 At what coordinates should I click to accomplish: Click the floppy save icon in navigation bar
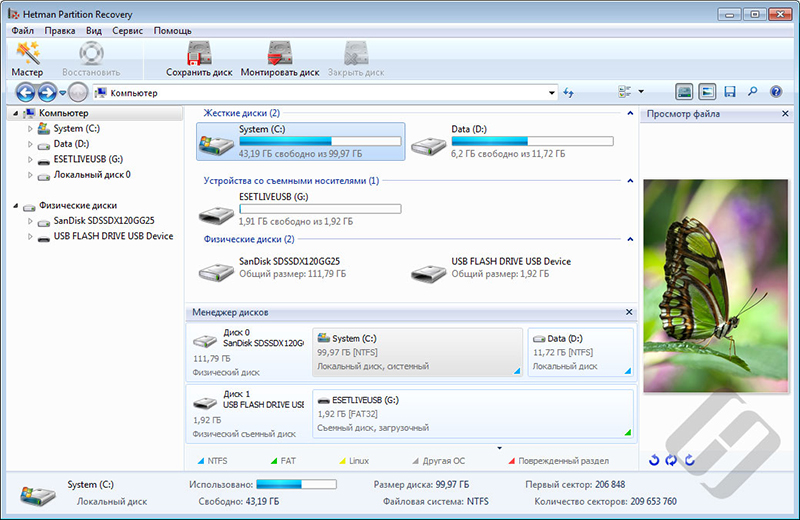[x=730, y=92]
